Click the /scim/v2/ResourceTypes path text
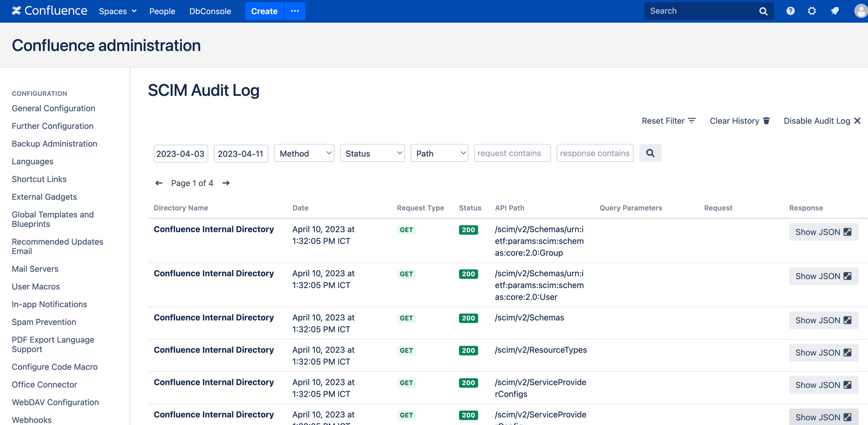868x425 pixels. click(541, 350)
